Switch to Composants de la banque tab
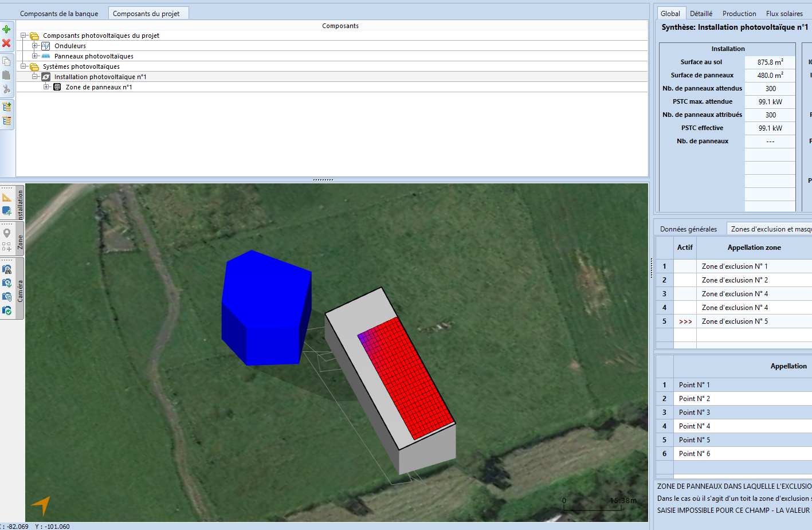Screen dimensions: 812x530 [x=59, y=14]
